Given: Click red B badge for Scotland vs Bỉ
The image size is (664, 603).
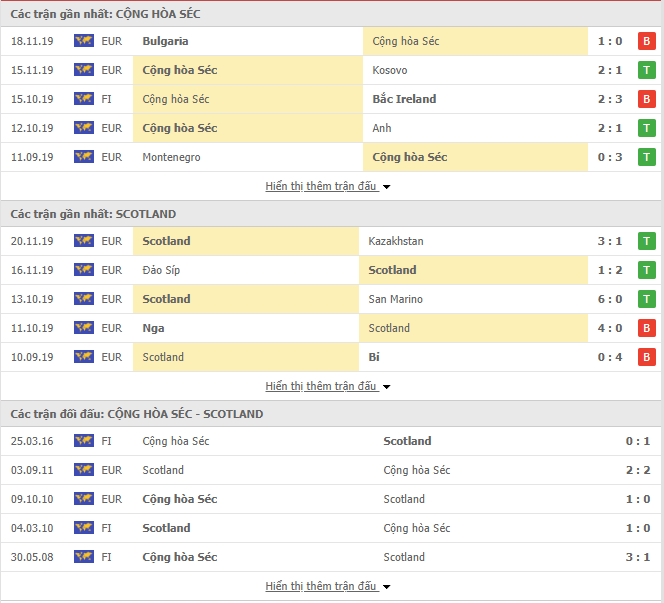Looking at the screenshot, I should click(646, 357).
